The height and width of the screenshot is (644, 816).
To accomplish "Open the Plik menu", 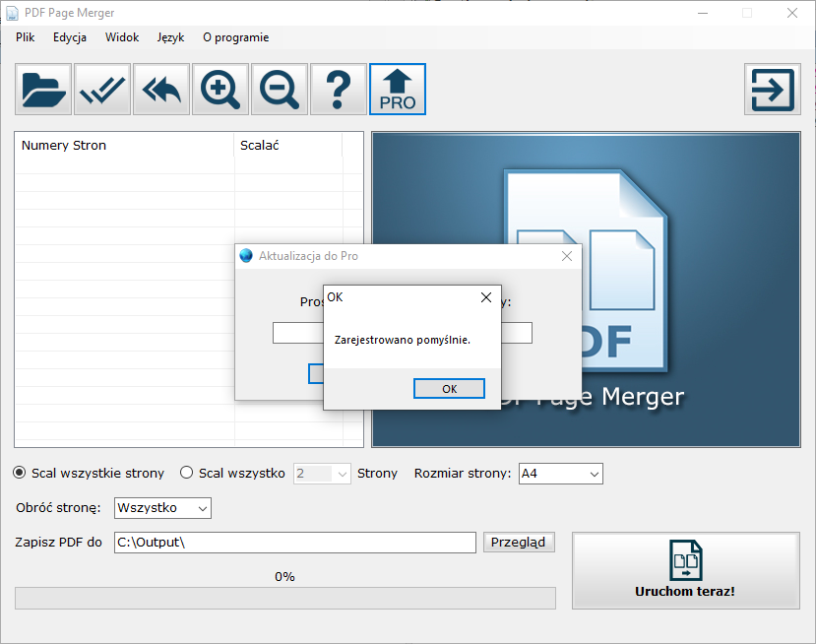I will (25, 37).
